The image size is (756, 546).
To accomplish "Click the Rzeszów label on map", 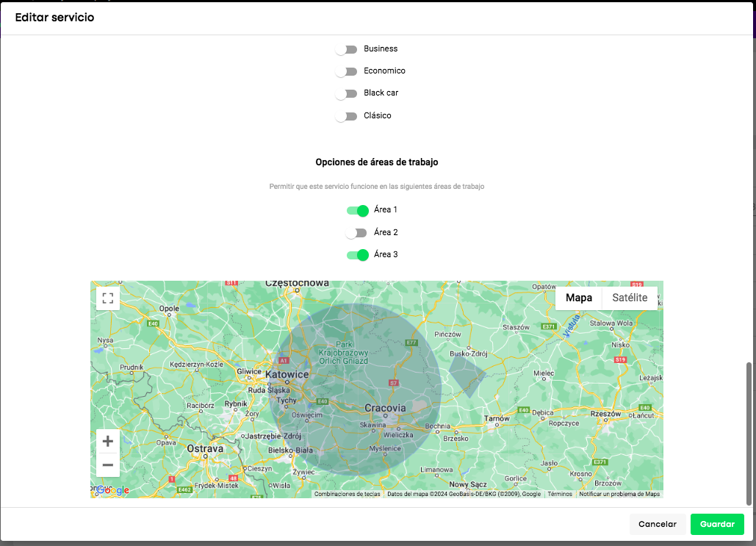I will pyautogui.click(x=605, y=414).
